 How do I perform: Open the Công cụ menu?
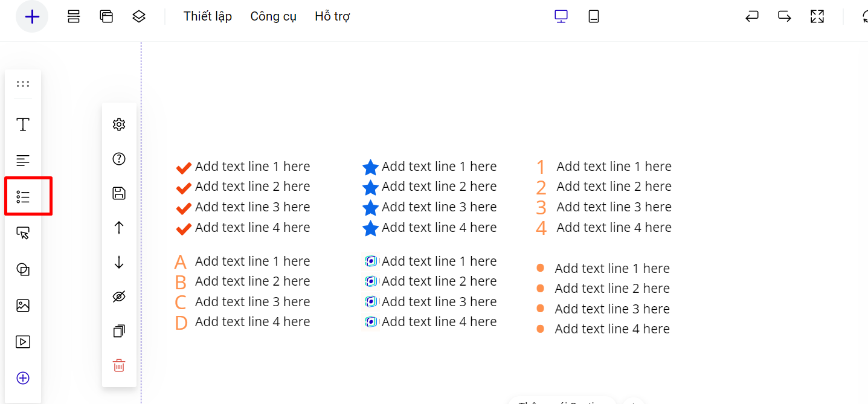pyautogui.click(x=273, y=17)
